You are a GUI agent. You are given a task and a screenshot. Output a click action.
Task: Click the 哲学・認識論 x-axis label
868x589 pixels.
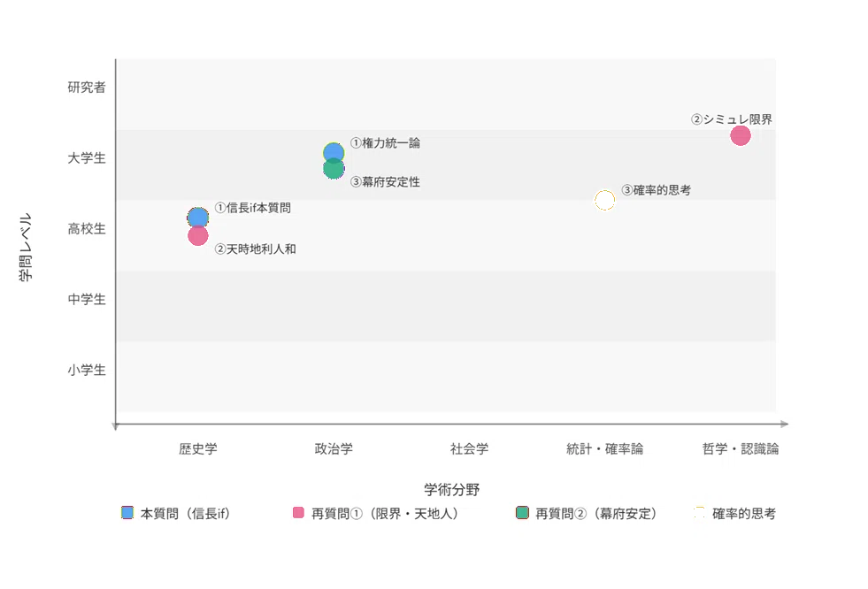(740, 448)
